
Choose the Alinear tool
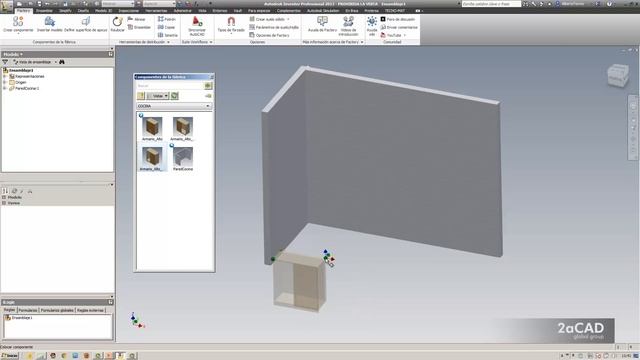pos(136,19)
